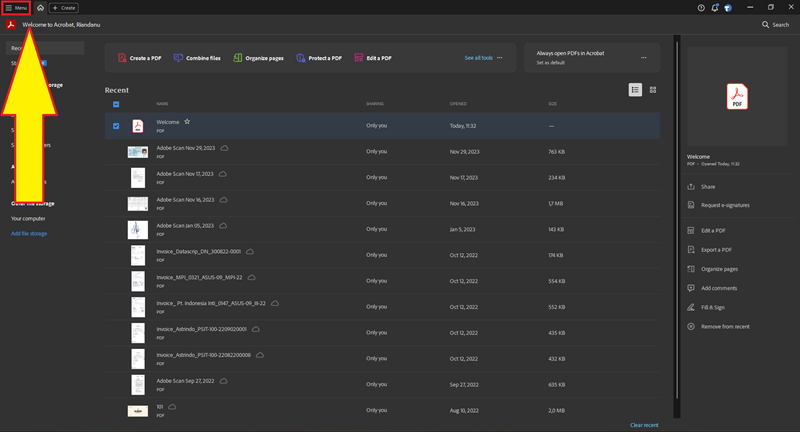Select file Invoice_Datascrip_DN_300822-0001

198,251
